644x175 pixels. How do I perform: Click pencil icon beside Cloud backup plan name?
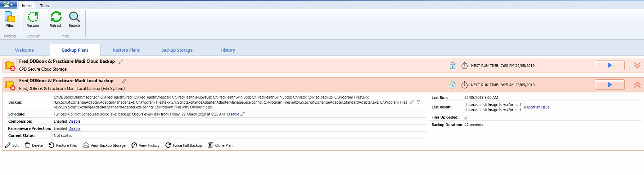121,62
